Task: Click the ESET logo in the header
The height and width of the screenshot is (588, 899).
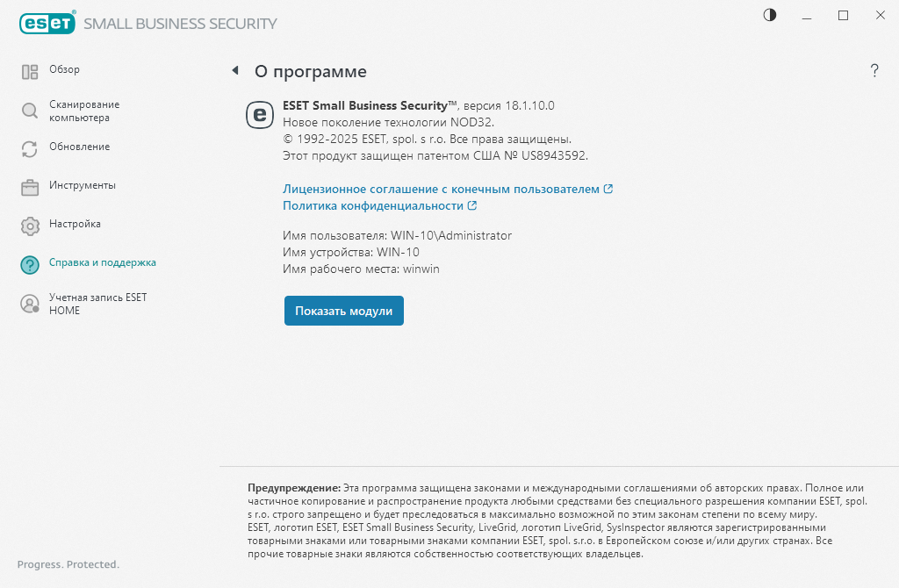Action: point(47,23)
